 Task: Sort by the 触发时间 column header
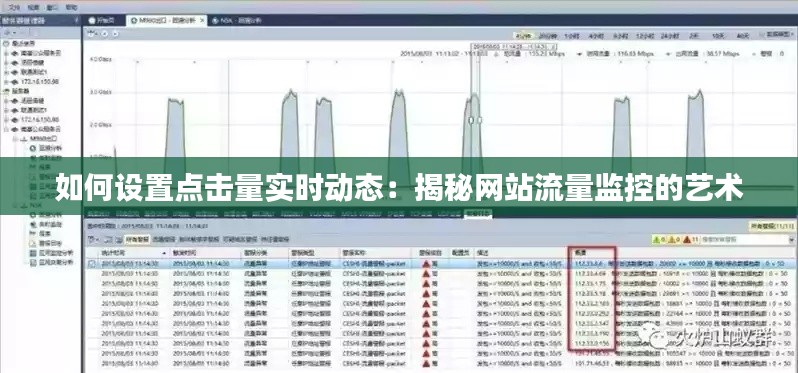coord(204,252)
